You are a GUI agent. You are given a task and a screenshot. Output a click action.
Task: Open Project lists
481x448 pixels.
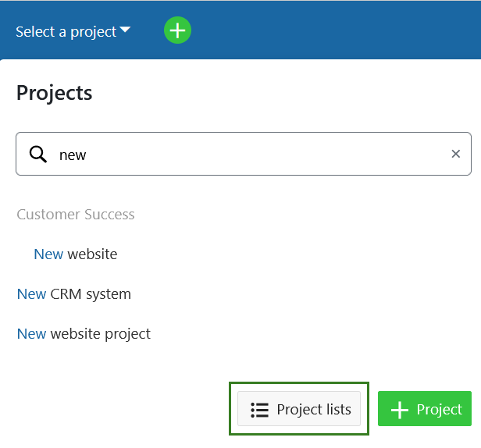299,409
